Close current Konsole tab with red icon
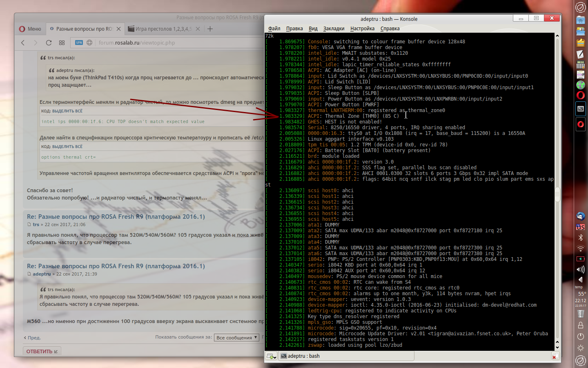Image resolution: width=588 pixels, height=368 pixels. pos(555,356)
